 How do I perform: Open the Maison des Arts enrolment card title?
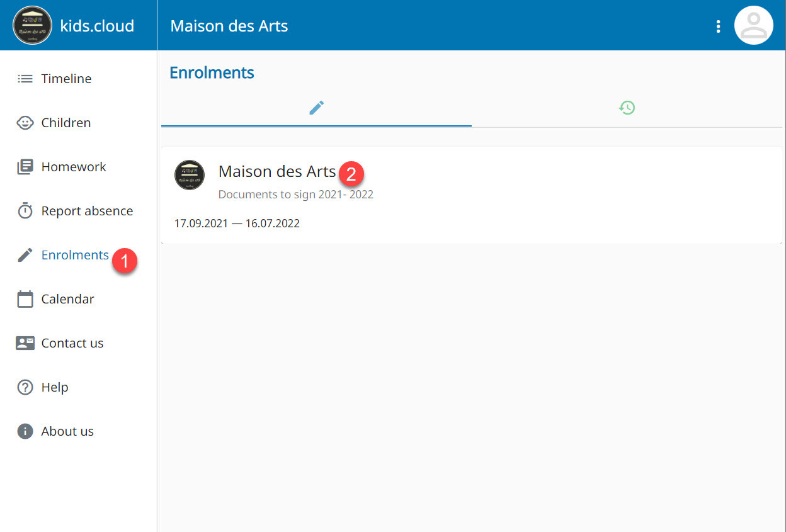coord(277,171)
